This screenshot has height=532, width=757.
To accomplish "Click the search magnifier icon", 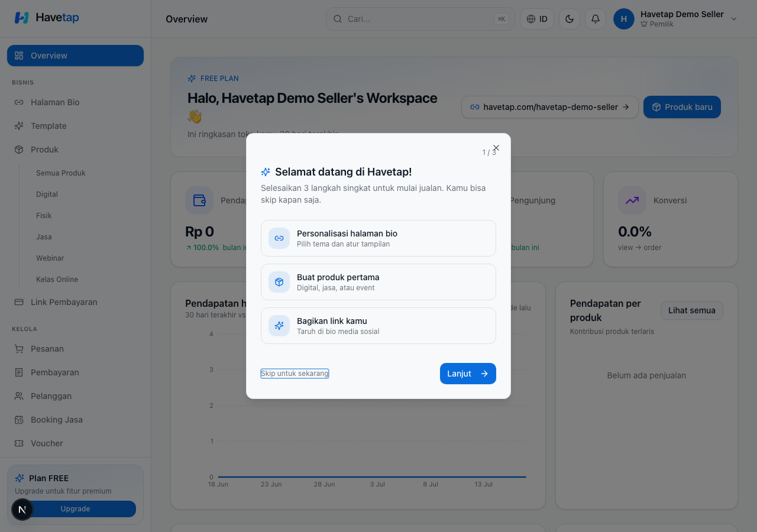I will point(338,19).
